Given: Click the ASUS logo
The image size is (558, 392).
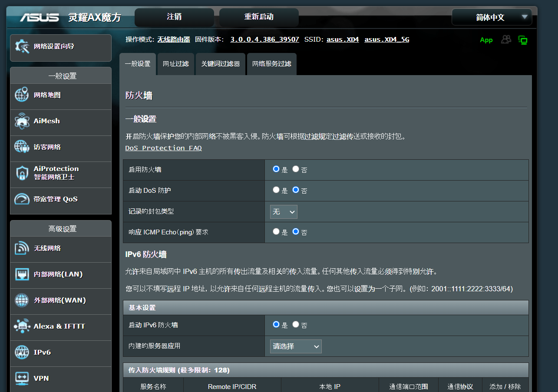Looking at the screenshot, I should point(39,17).
